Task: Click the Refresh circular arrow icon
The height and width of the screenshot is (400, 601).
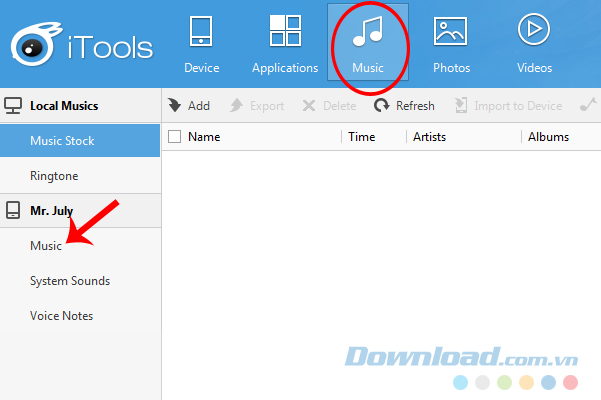Action: tap(381, 105)
